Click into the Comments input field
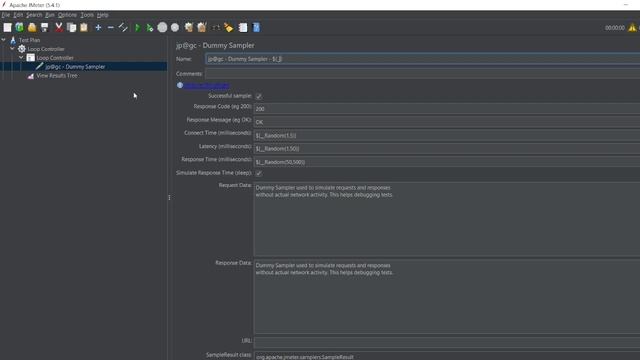The height and width of the screenshot is (360, 640). (x=422, y=74)
